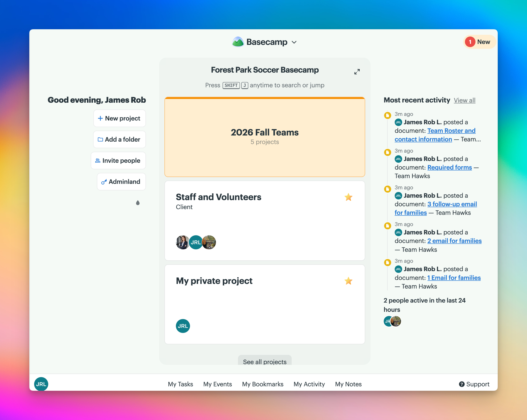Click the landscape photo avatar in Staff and Volunteers
The image size is (527, 420).
pyautogui.click(x=209, y=242)
